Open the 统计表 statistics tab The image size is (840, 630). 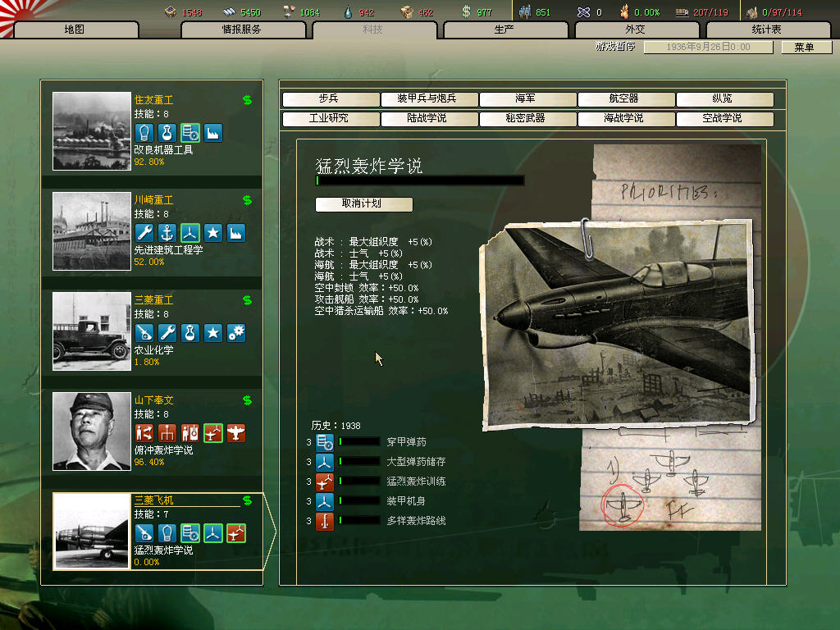pos(767,30)
